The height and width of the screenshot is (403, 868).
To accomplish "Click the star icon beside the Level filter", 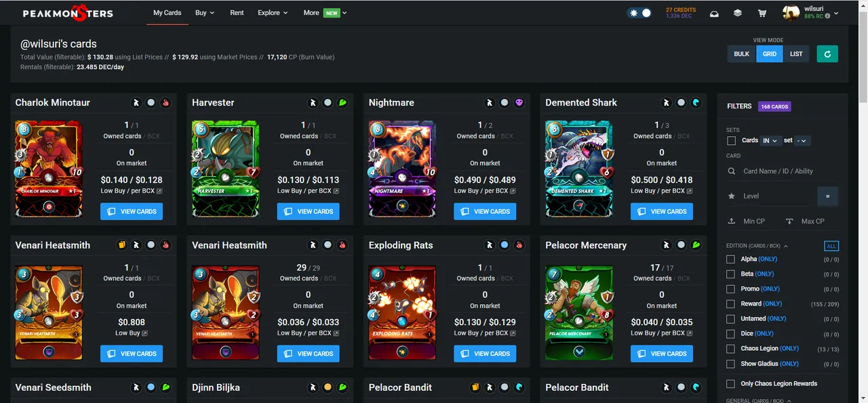I will point(731,196).
